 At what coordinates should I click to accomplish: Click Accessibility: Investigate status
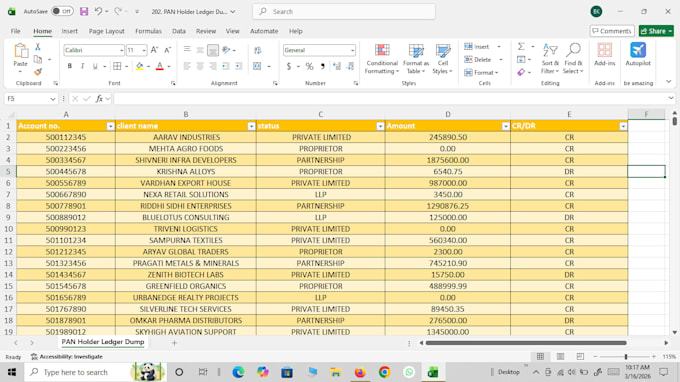(67, 356)
